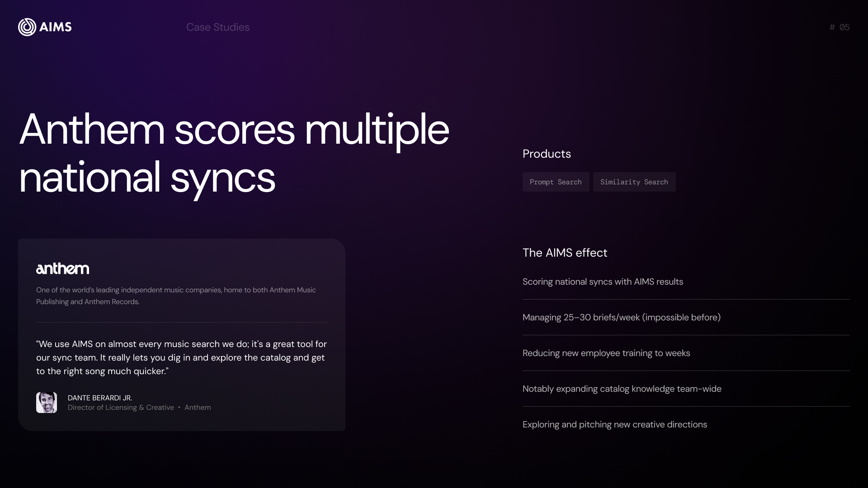Select 'Exploring and pitching new creative directions'
The width and height of the screenshot is (868, 488).
pos(615,424)
